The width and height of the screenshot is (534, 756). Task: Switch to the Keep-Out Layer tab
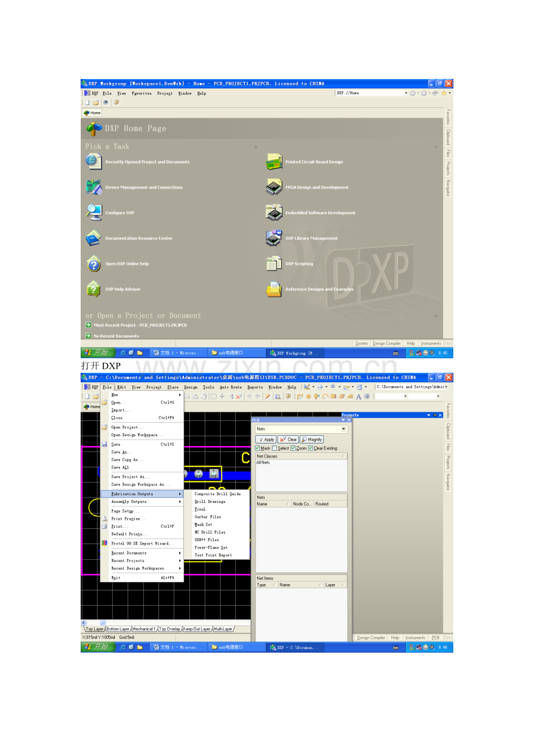click(x=197, y=629)
